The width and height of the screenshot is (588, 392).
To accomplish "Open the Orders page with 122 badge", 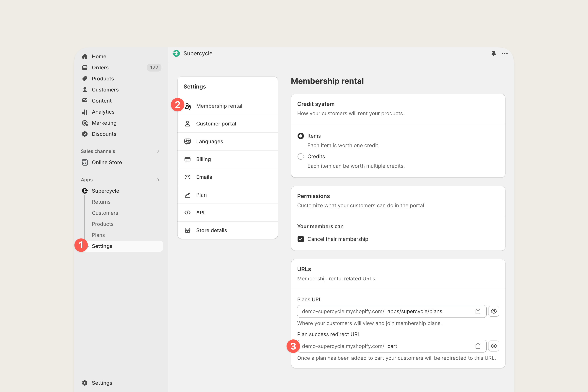I will pos(100,68).
